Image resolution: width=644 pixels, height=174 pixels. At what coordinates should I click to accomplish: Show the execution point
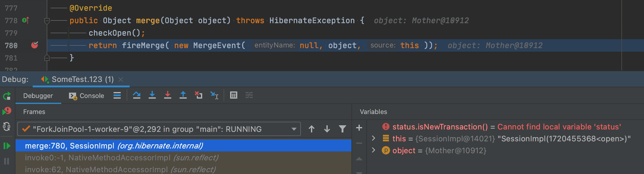point(117,95)
